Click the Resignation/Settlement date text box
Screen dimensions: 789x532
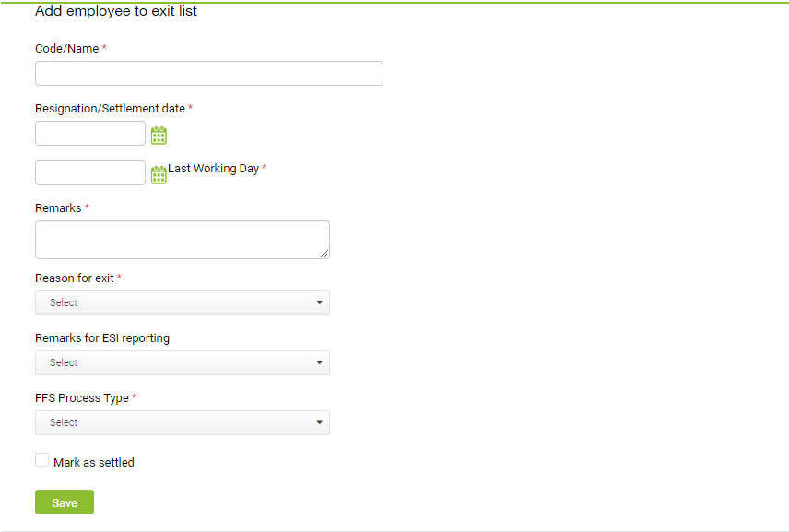coord(90,134)
